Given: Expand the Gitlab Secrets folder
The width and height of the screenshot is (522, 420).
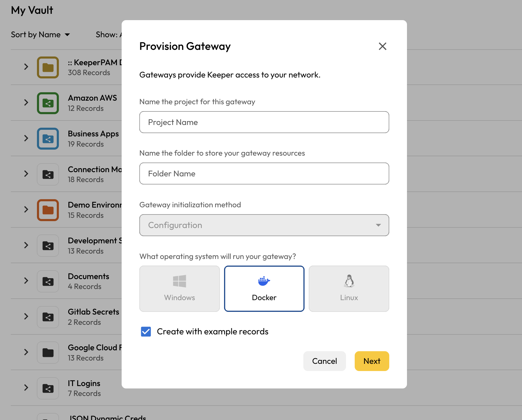Looking at the screenshot, I should [26, 316].
